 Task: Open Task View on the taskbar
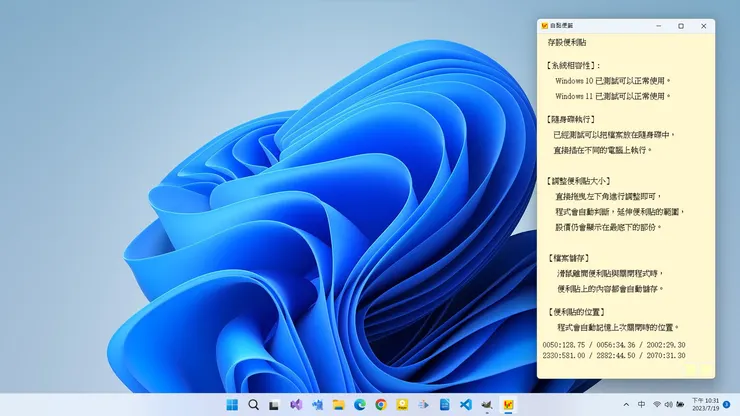coord(275,405)
